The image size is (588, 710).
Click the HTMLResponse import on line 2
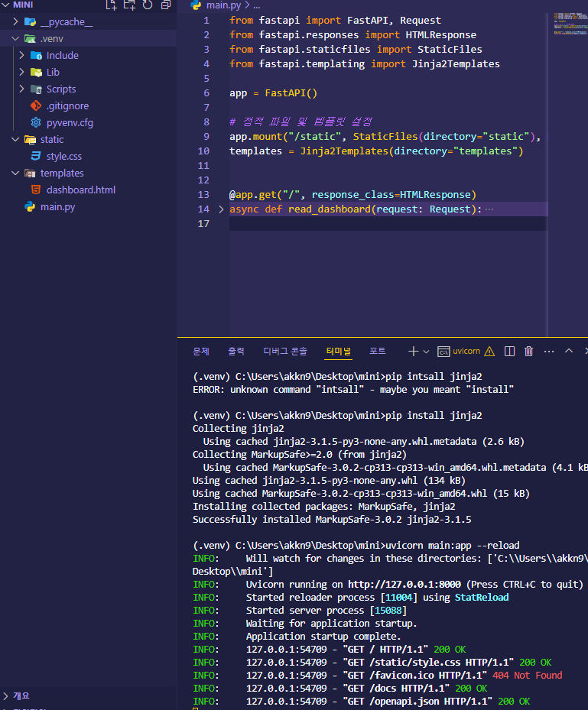click(x=440, y=35)
